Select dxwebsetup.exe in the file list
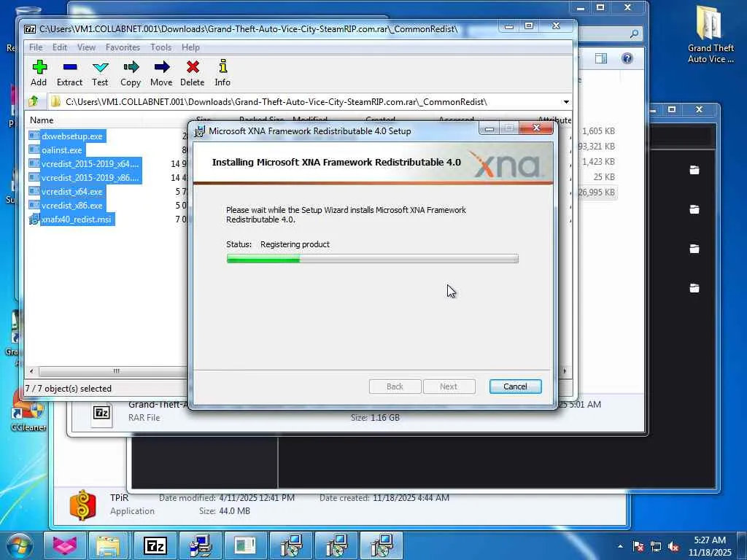This screenshot has height=560, width=747. 72,136
